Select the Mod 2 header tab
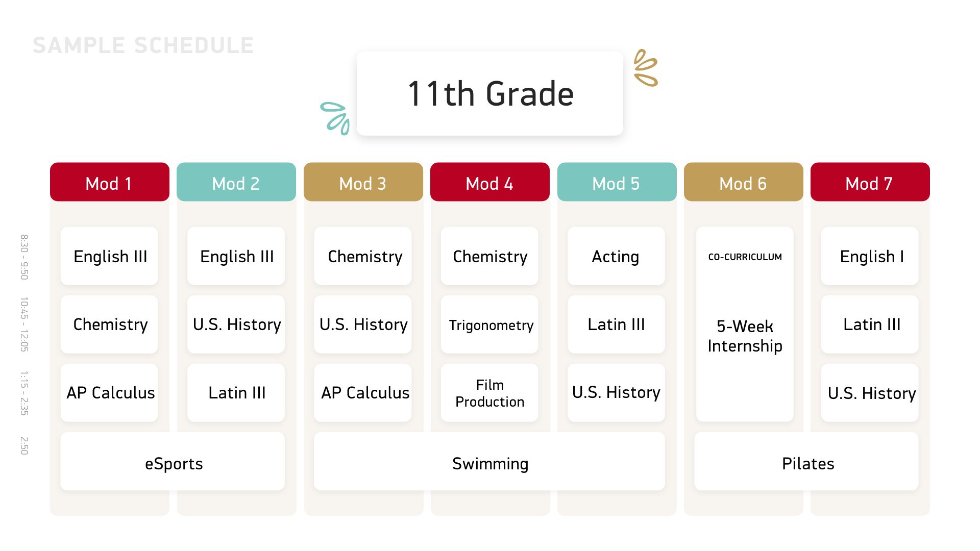The width and height of the screenshot is (980, 551). click(236, 182)
